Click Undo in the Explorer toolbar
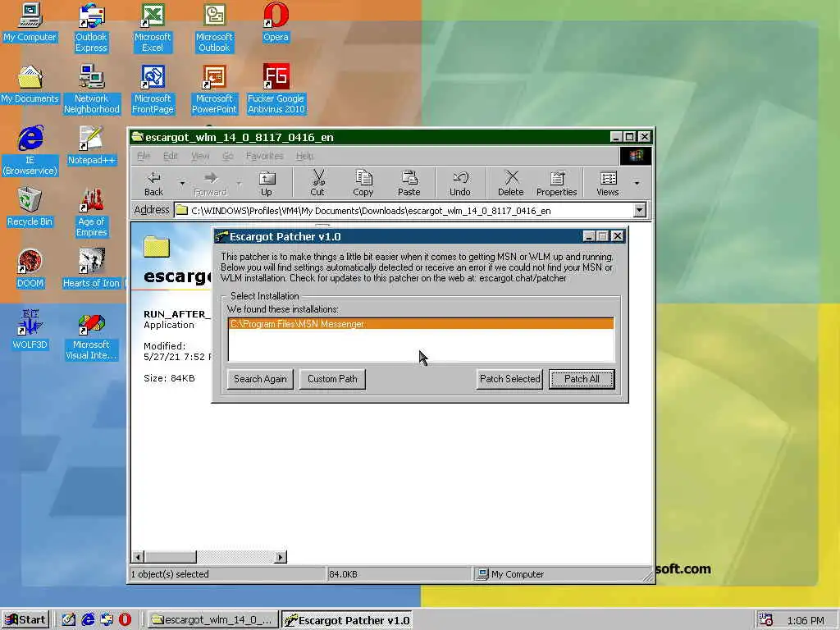This screenshot has width=840, height=630. tap(460, 183)
